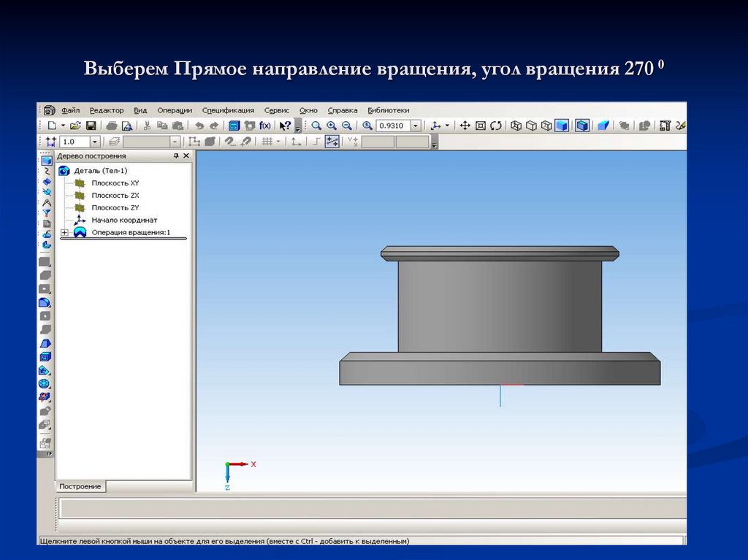Close the Дерево построения panel

pyautogui.click(x=186, y=156)
